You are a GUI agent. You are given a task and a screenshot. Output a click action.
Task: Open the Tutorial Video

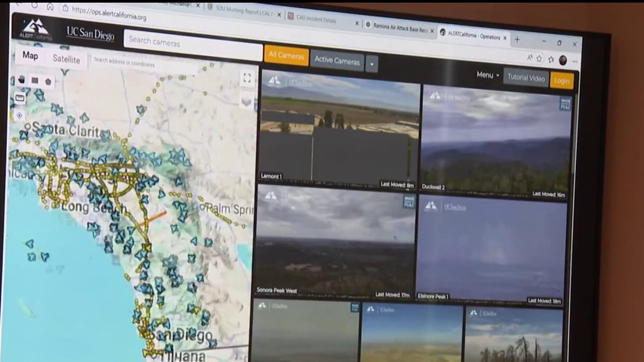click(x=526, y=78)
